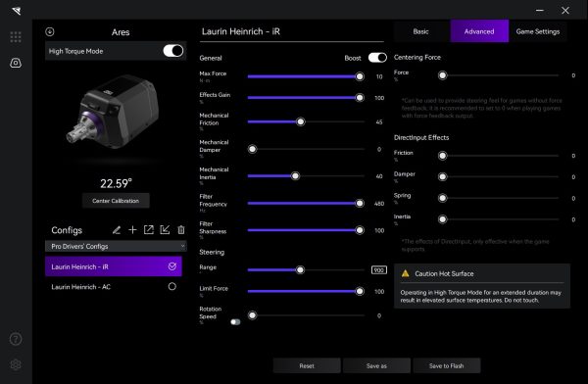
Task: Adjust the Centering Force slider handle
Action: pos(443,75)
